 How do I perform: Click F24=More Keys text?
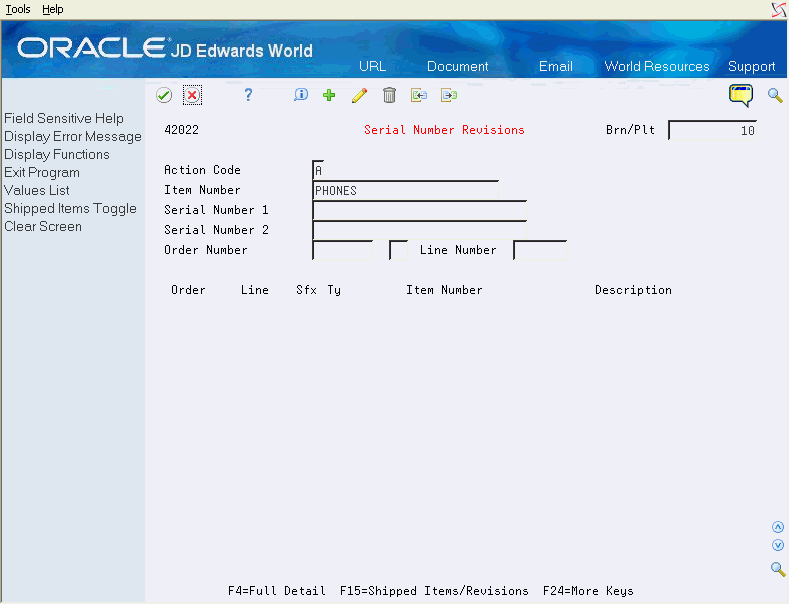pyautogui.click(x=588, y=590)
